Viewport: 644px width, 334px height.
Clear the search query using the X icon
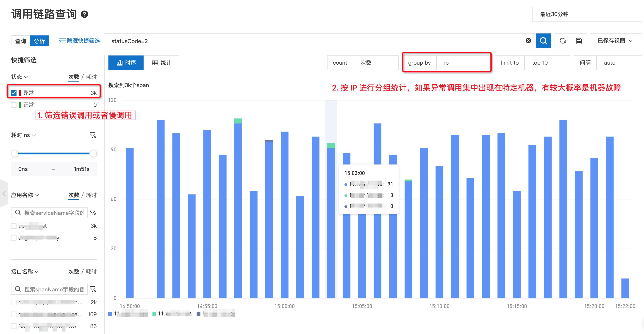[528, 41]
